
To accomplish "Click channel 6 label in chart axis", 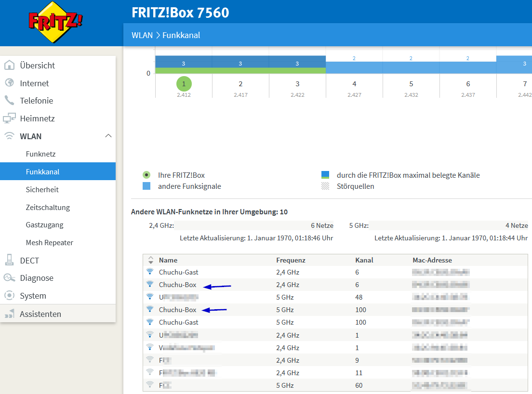I will click(x=468, y=84).
